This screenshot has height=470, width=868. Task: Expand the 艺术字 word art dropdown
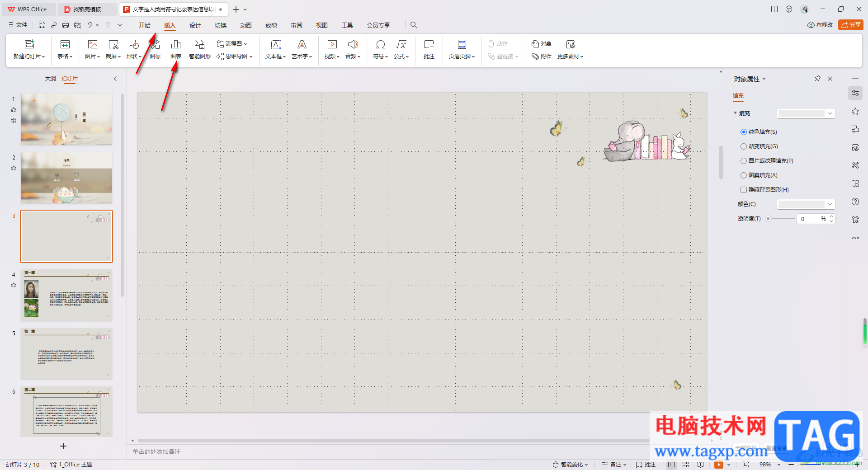coord(302,49)
